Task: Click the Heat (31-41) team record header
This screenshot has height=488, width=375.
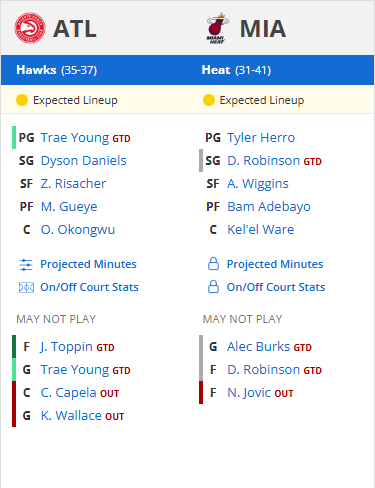Action: pos(236,70)
